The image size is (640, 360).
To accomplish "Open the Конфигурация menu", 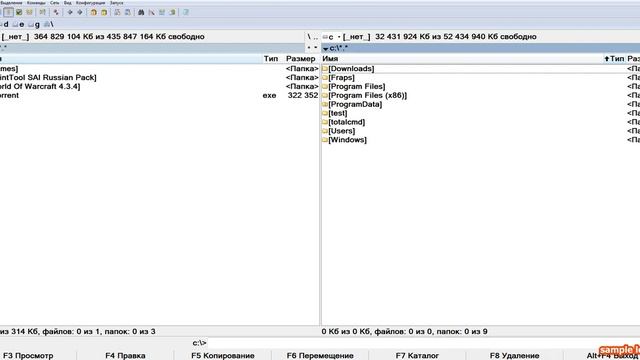I will pyautogui.click(x=91, y=3).
